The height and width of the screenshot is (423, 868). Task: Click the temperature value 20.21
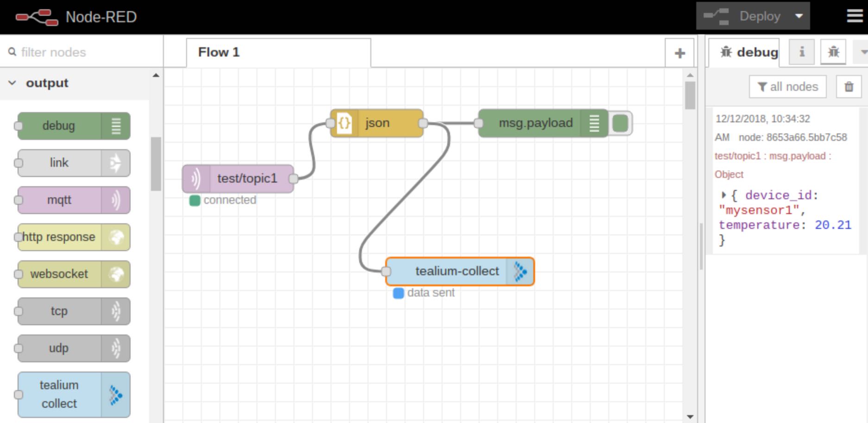tap(833, 225)
